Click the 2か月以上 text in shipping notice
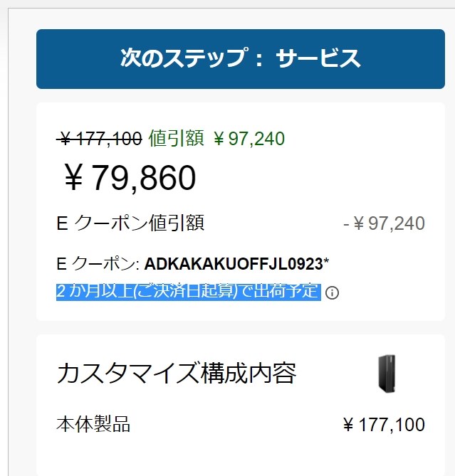 pos(92,291)
